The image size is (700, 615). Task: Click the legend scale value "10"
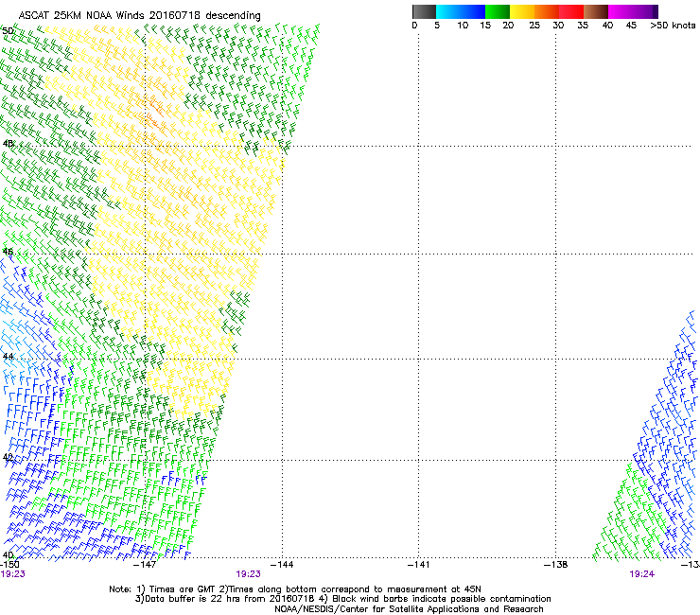463,26
